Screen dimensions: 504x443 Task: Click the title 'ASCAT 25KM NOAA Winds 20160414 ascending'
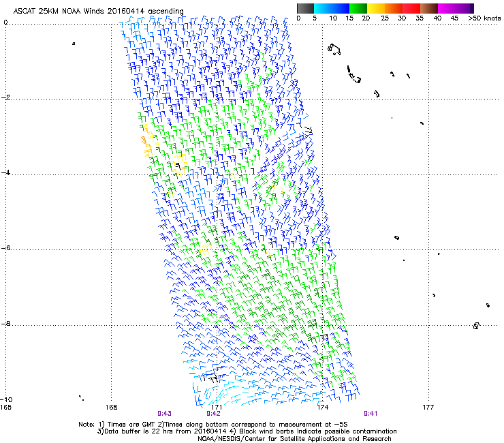point(98,11)
